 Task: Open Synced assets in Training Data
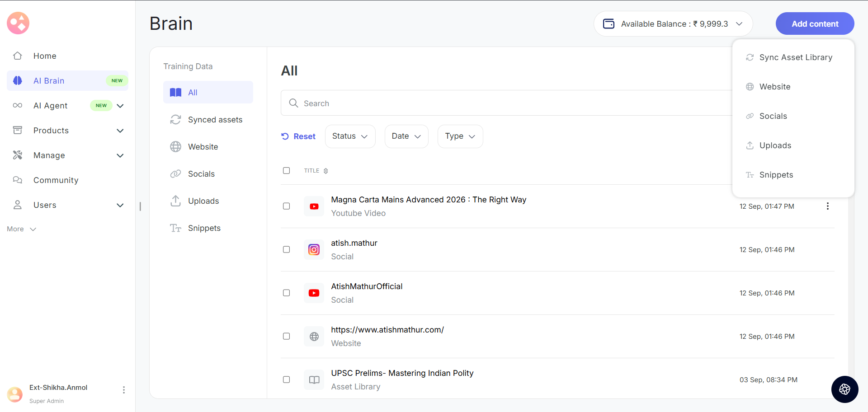pos(215,120)
